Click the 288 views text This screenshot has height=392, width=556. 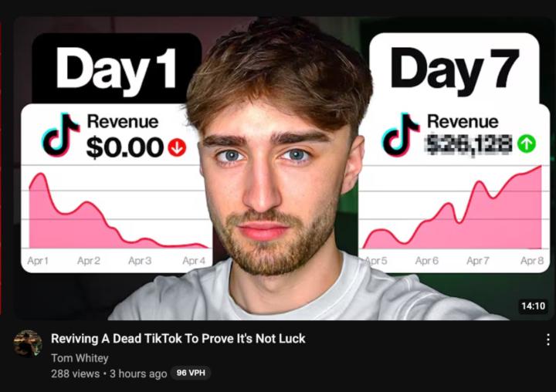75,373
